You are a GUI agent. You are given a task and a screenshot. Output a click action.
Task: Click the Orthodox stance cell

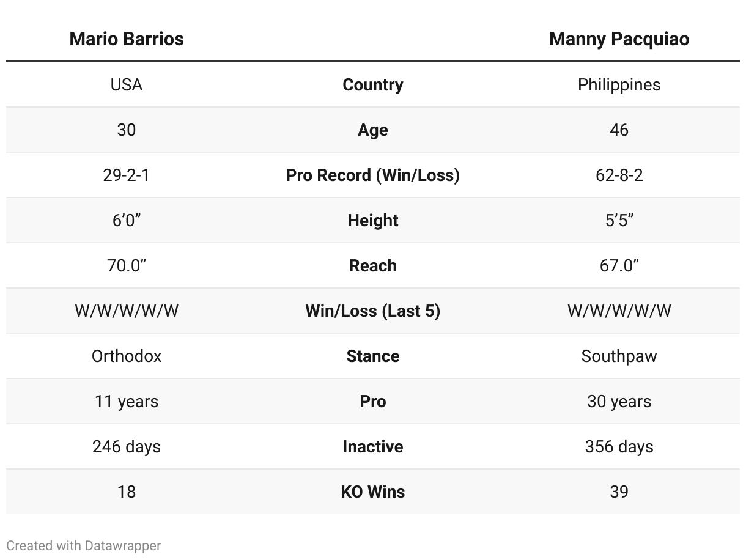coord(127,356)
